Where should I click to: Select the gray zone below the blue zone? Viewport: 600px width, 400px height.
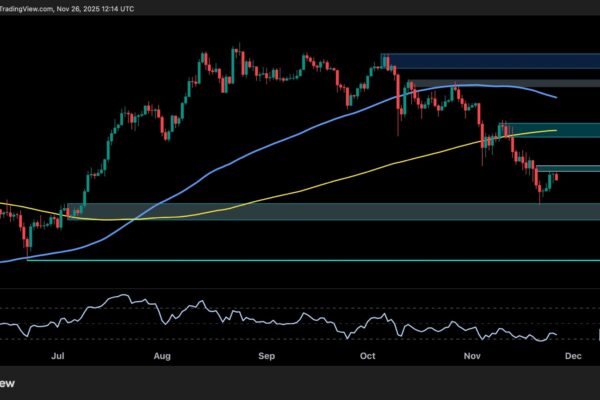(x=490, y=82)
